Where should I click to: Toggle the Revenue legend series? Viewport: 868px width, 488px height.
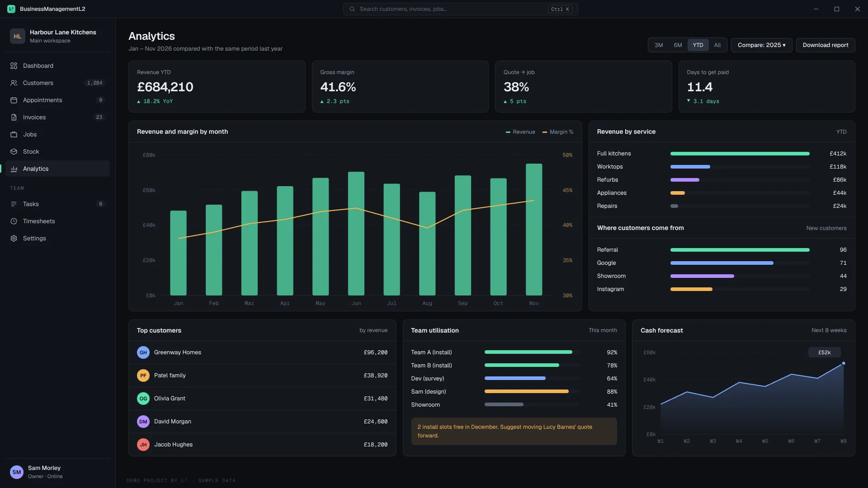[x=520, y=132]
